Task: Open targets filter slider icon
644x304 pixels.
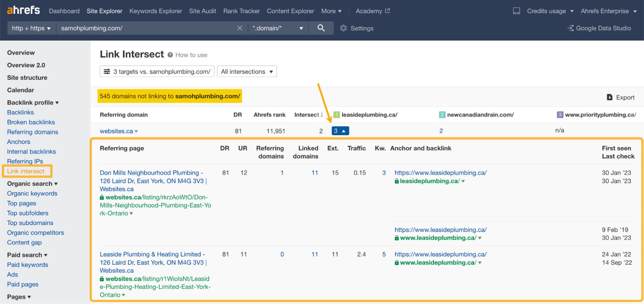Action: click(x=107, y=71)
